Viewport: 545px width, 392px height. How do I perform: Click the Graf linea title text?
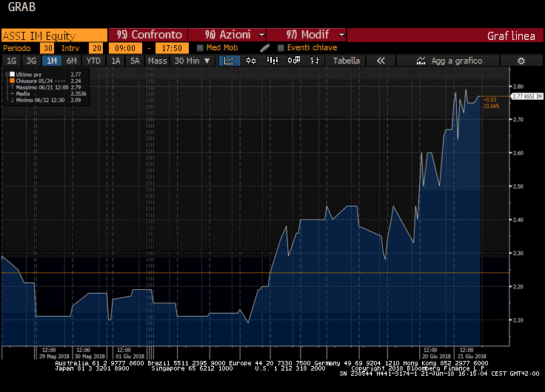(x=511, y=36)
